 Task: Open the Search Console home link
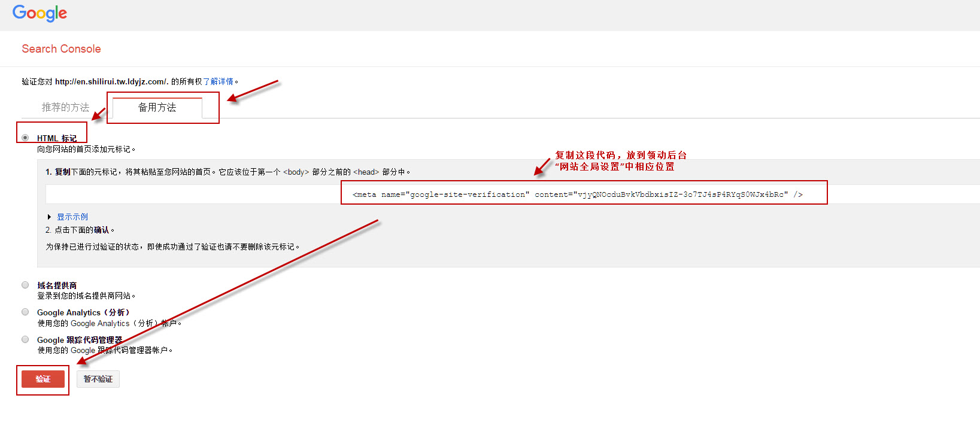coord(61,49)
